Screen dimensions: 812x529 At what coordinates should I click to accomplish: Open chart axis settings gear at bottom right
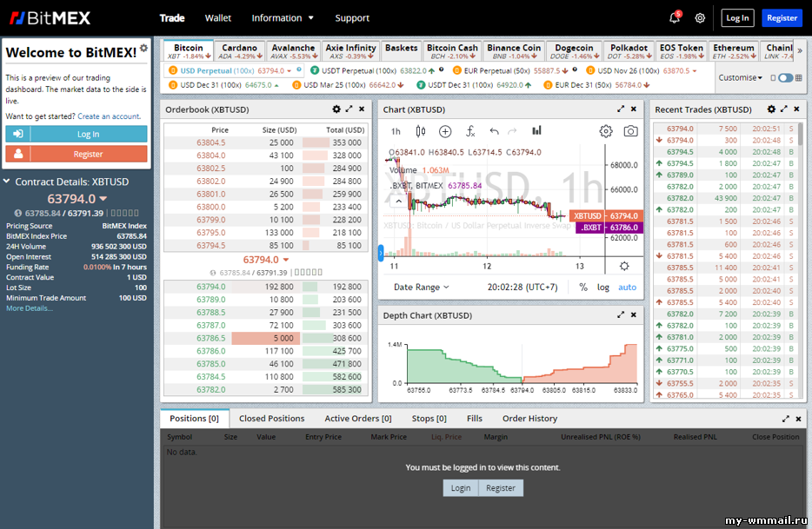point(624,266)
